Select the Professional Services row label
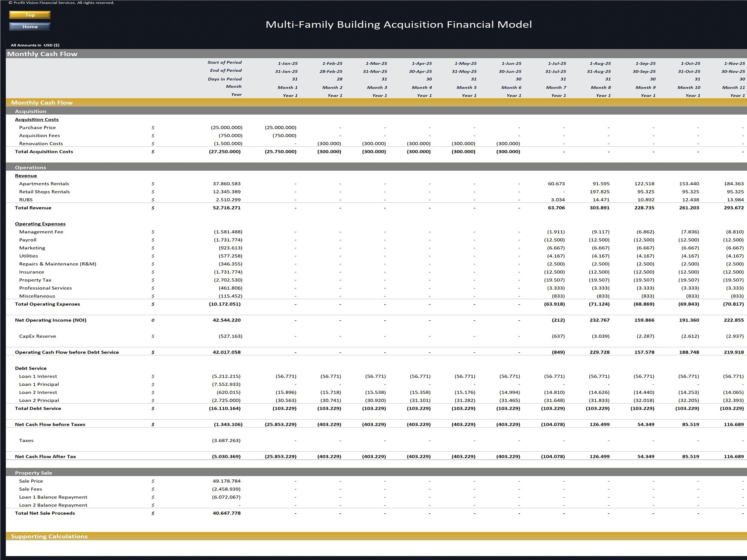747x560 pixels. 45,288
